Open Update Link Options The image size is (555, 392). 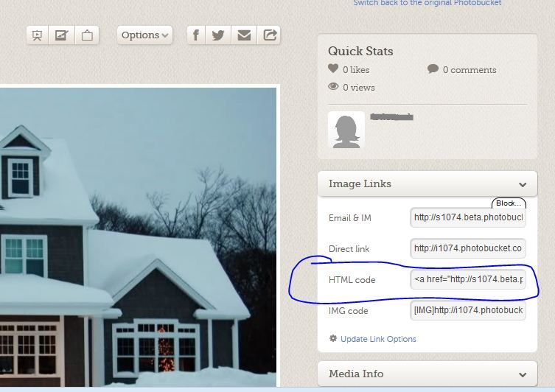tap(378, 339)
